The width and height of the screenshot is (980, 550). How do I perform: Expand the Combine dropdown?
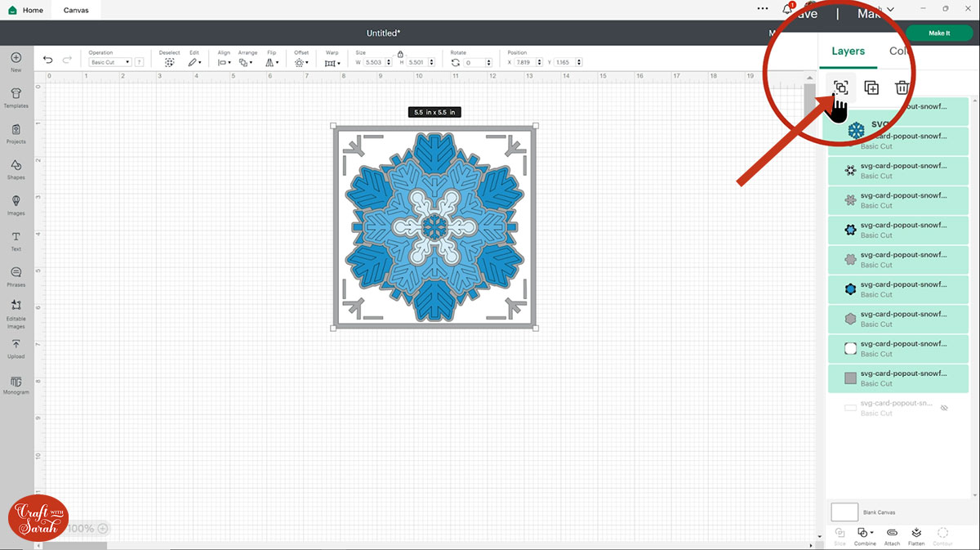point(865,534)
